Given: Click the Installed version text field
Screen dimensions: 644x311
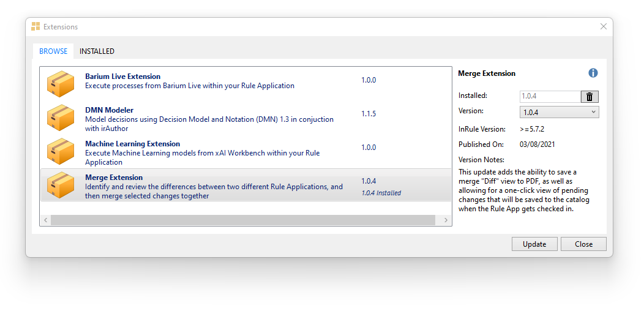Looking at the screenshot, I should (x=550, y=97).
